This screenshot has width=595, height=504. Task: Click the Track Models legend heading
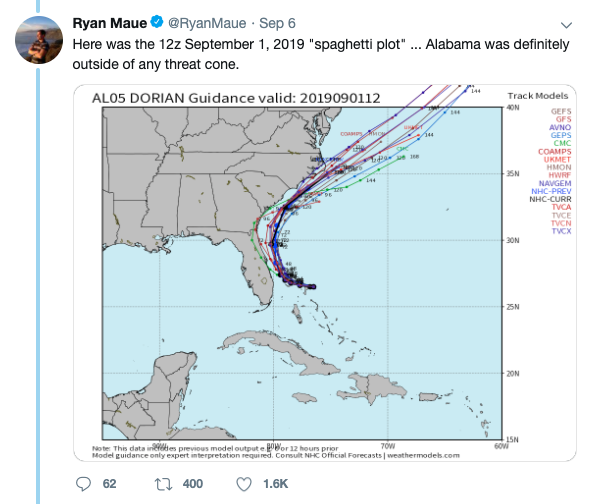538,96
